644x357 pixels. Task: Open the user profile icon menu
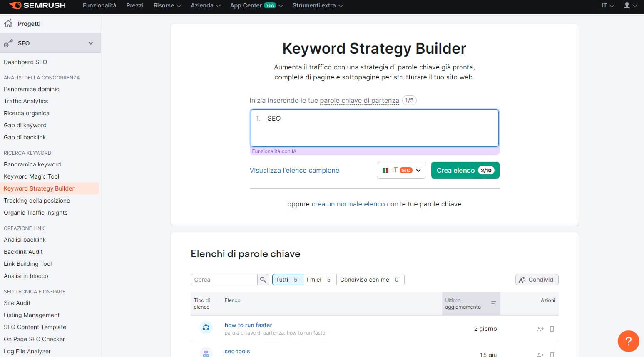(x=630, y=5)
